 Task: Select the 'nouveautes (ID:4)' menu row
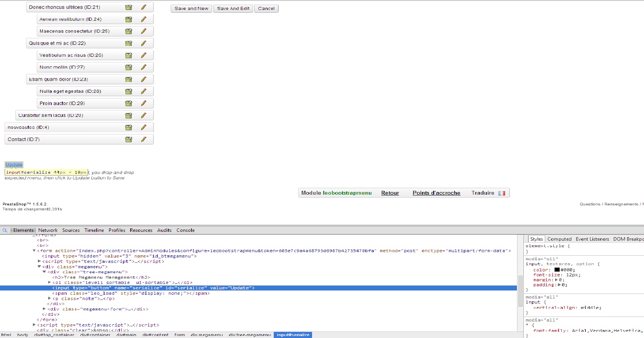click(x=79, y=127)
